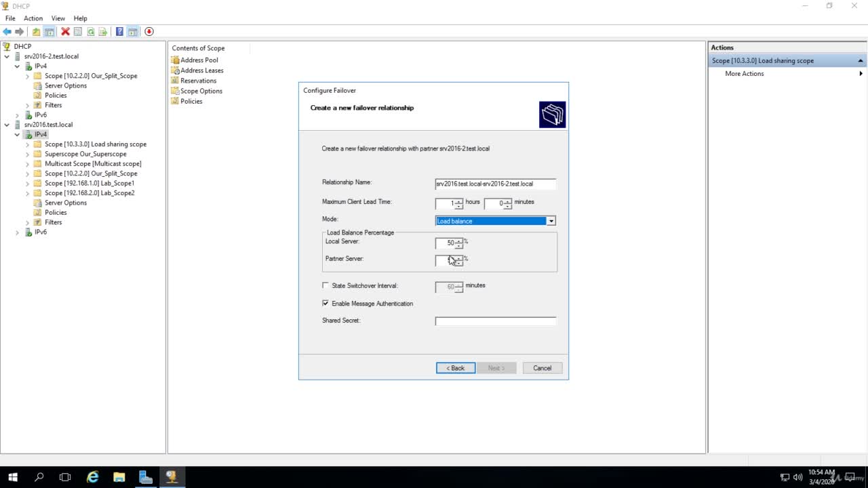Open the Action menu

point(33,18)
